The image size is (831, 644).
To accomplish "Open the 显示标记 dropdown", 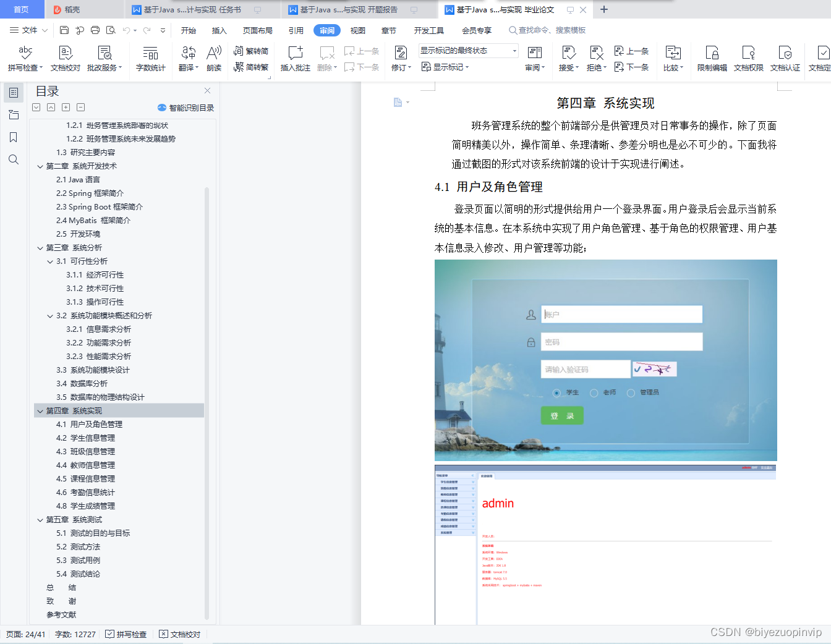I will point(445,67).
